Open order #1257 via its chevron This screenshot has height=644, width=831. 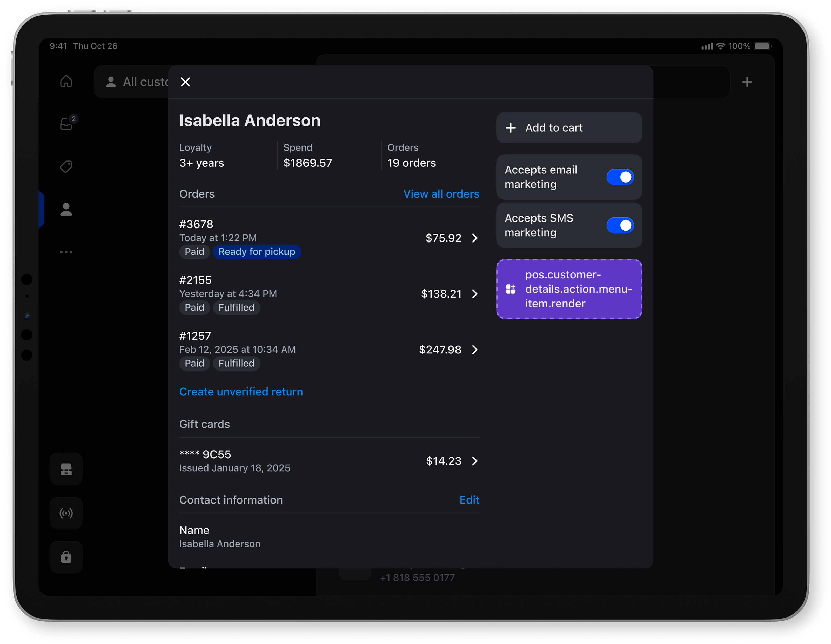pos(474,350)
